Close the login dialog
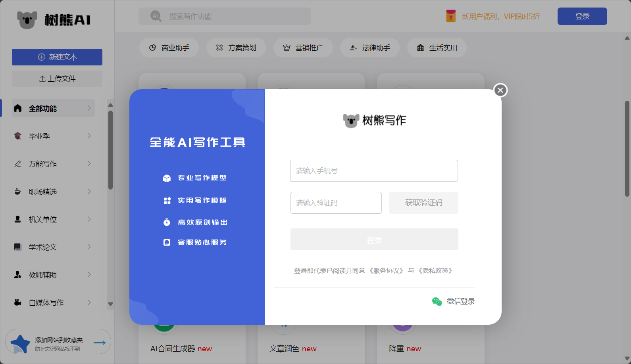 [x=500, y=90]
